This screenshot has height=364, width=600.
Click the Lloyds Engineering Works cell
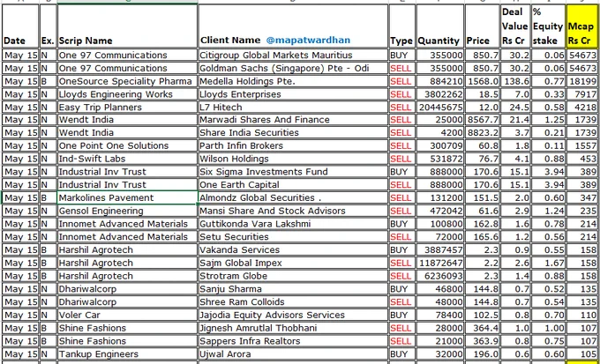pos(127,94)
